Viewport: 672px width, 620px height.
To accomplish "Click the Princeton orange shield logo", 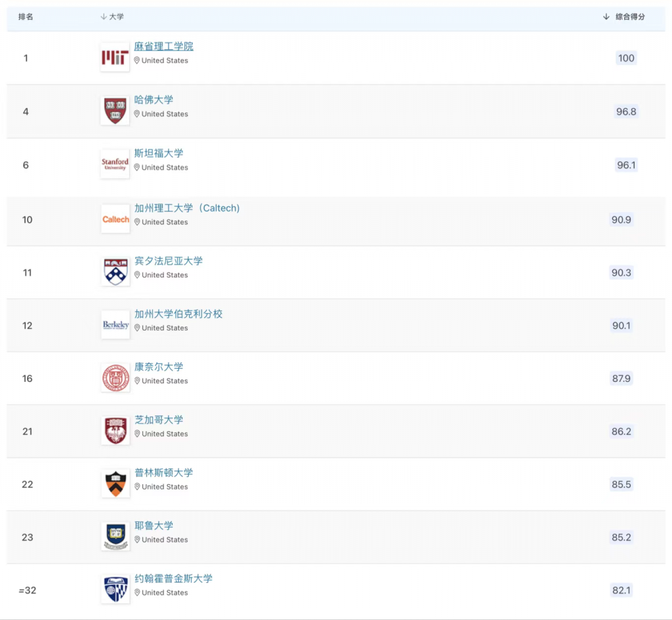I will pos(115,484).
